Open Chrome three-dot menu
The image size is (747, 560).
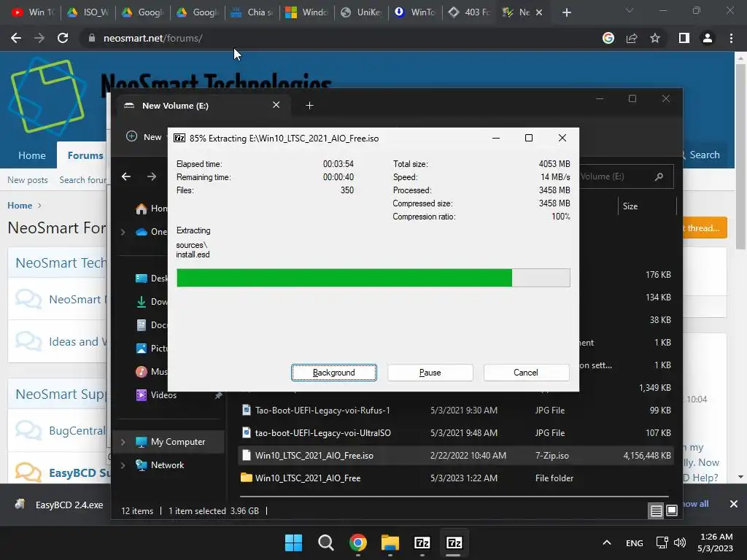(x=731, y=38)
